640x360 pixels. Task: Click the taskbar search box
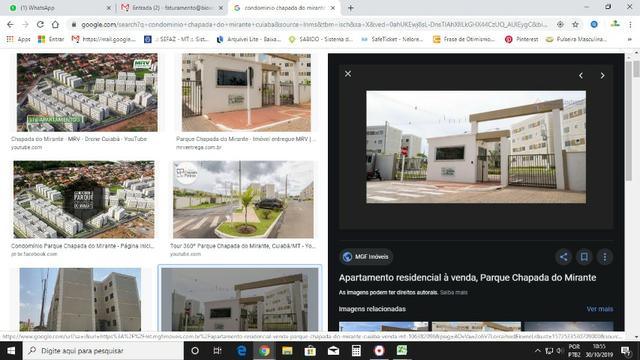(x=103, y=351)
